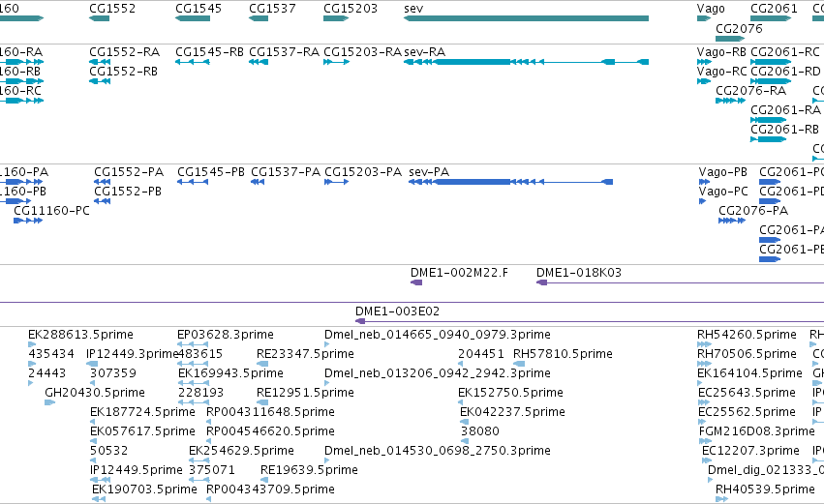Select protein CG1552-PB
Viewport: 824px width, 504px height.
click(x=102, y=201)
